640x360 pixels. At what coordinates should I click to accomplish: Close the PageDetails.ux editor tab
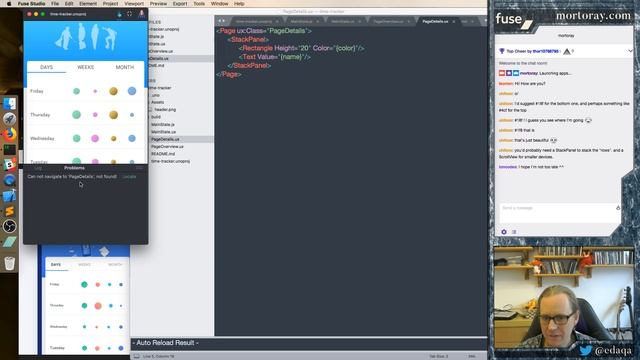coord(453,21)
